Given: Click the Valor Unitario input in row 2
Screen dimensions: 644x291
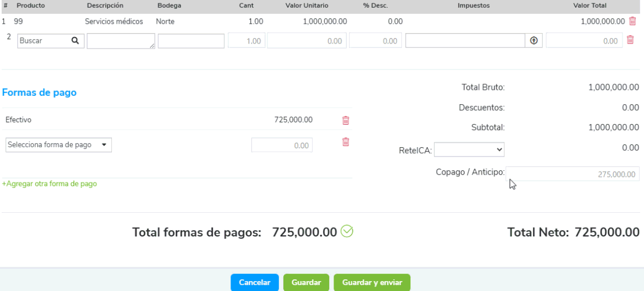Looking at the screenshot, I should 307,41.
